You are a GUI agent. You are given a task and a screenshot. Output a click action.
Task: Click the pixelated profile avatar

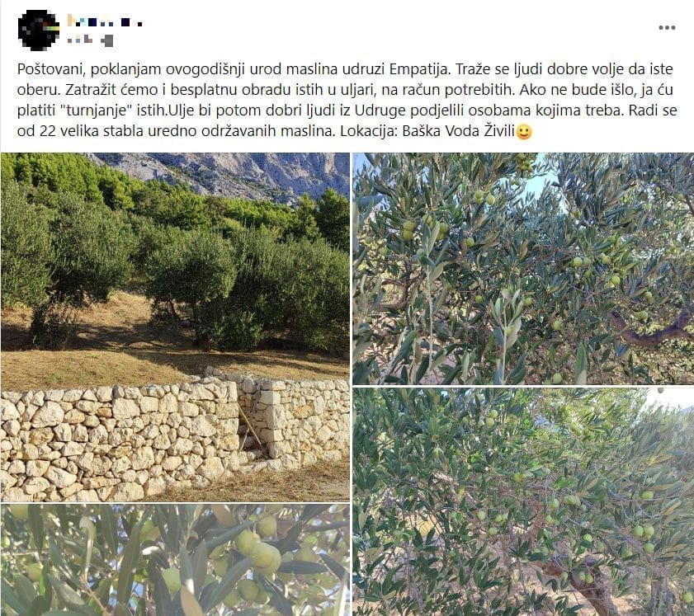point(38,30)
